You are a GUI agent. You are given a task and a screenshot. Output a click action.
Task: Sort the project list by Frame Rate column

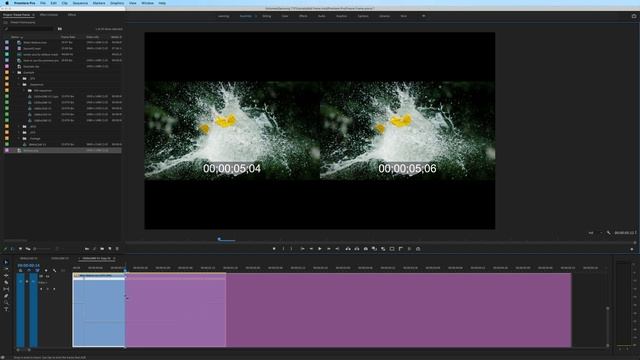(68, 37)
